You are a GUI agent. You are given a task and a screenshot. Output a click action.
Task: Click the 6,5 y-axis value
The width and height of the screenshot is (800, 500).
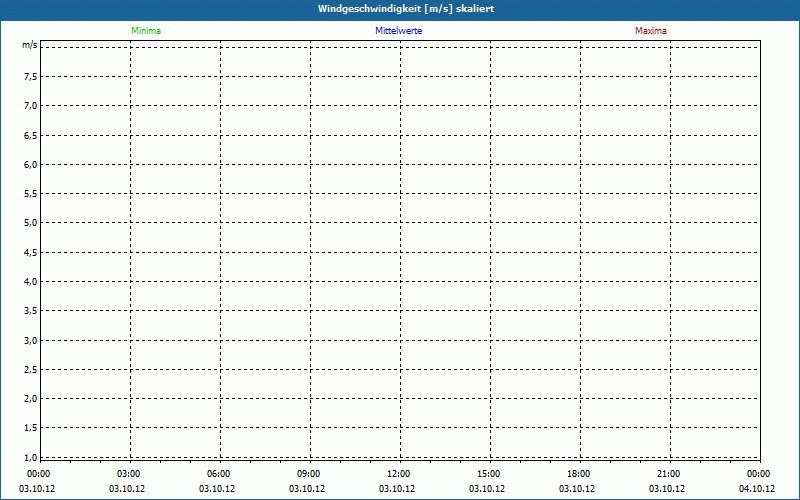31,135
